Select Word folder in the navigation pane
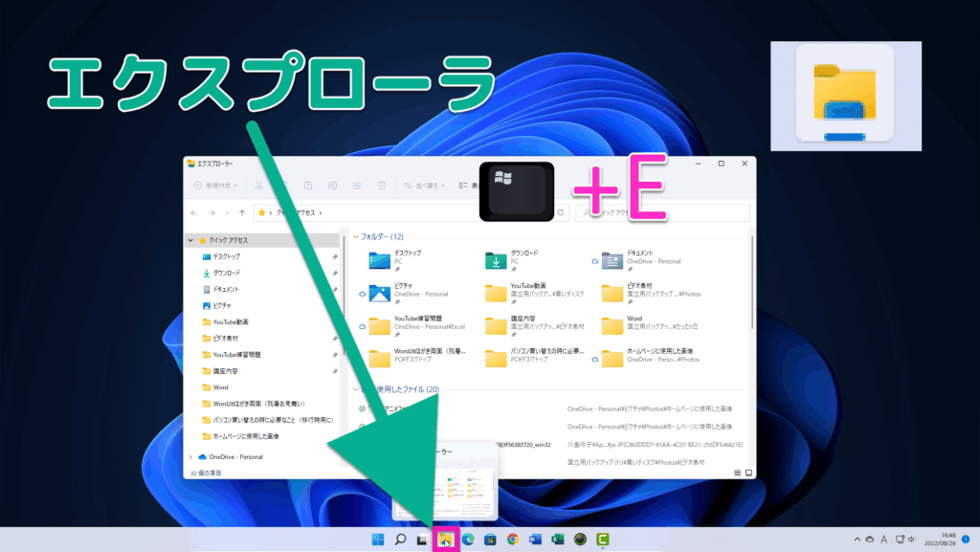Viewport: 980px width, 552px height. 220,387
